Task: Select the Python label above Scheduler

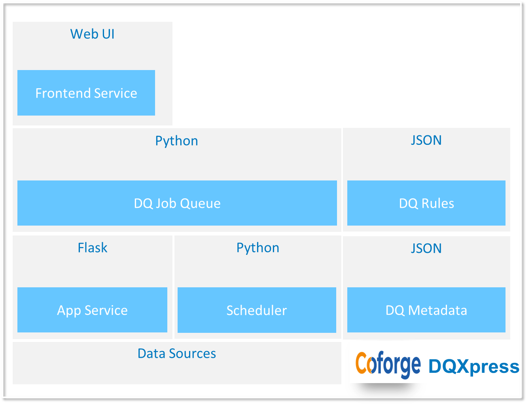Action: 258,248
